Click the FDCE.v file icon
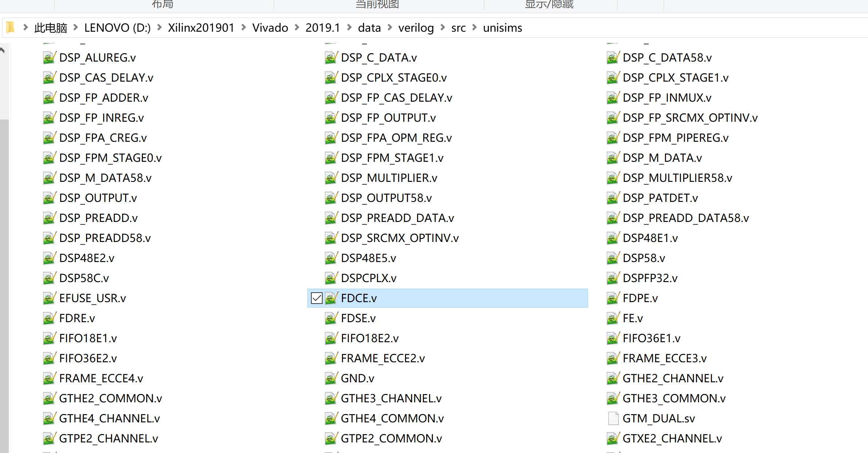 [x=331, y=298]
